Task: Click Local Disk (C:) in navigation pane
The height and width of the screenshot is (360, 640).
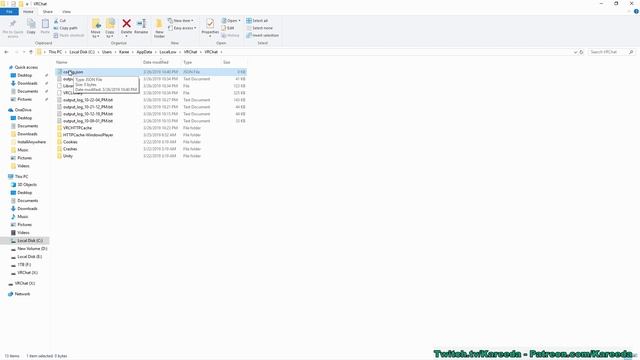Action: (x=30, y=240)
